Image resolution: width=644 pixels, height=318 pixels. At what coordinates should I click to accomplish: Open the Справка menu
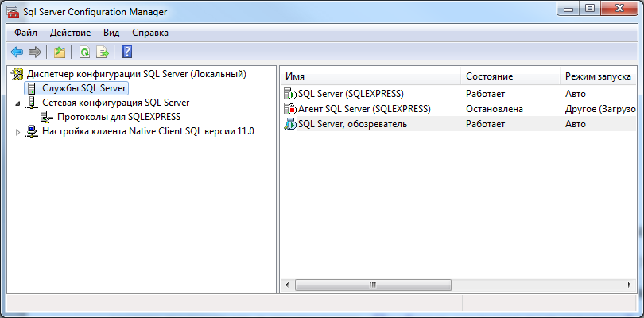(x=149, y=33)
